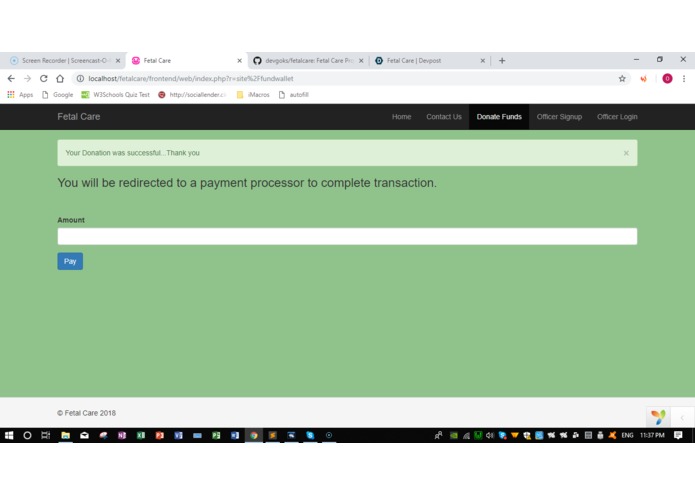
Task: Click into the Amount input field
Action: 347,236
